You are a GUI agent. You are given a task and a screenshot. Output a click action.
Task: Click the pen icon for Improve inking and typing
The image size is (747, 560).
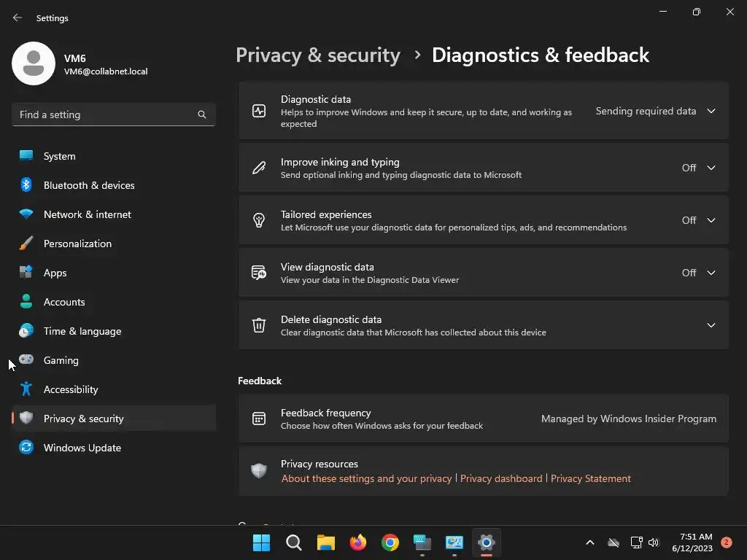point(259,168)
